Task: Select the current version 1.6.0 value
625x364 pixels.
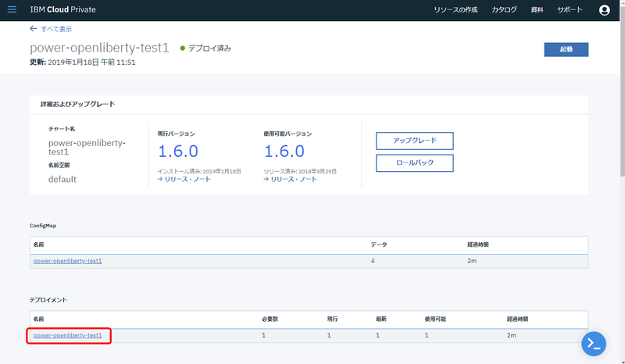Action: (178, 152)
